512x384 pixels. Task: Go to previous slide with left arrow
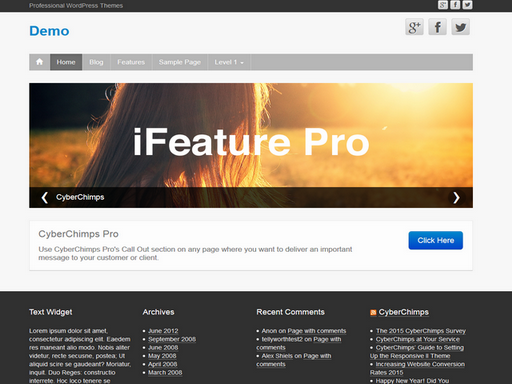point(45,197)
